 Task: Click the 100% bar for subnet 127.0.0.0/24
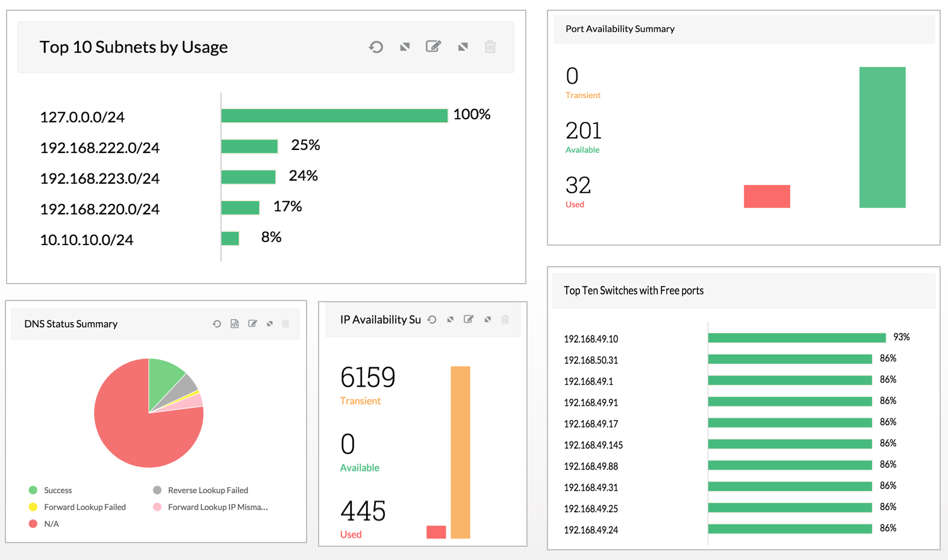pyautogui.click(x=334, y=116)
